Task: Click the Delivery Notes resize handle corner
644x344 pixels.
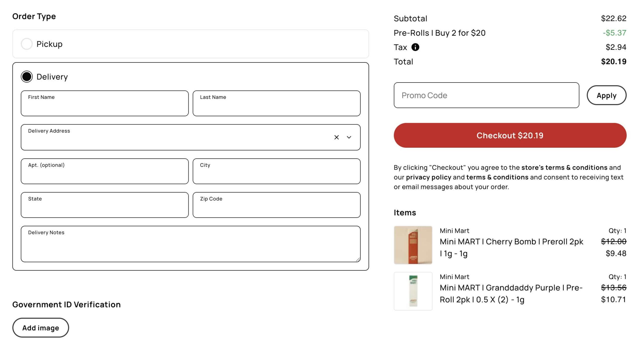Action: (x=358, y=259)
